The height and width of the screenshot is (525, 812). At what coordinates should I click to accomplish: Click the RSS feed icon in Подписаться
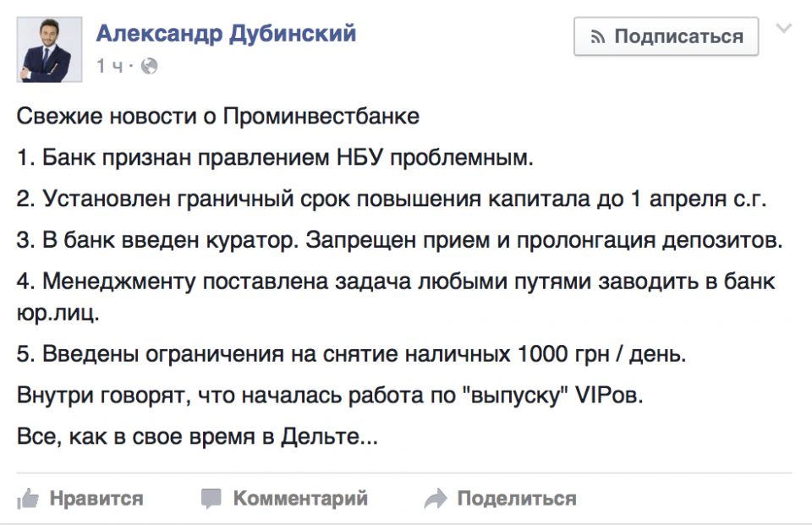598,36
